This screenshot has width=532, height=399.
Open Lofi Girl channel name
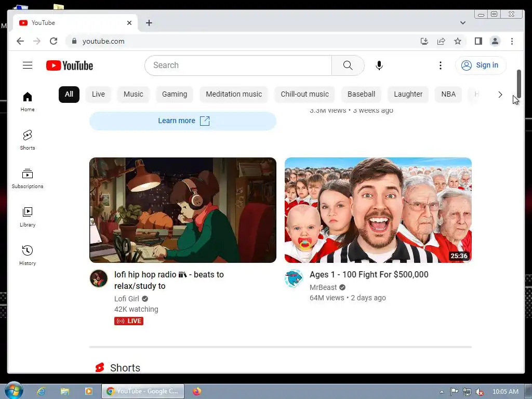pos(127,299)
